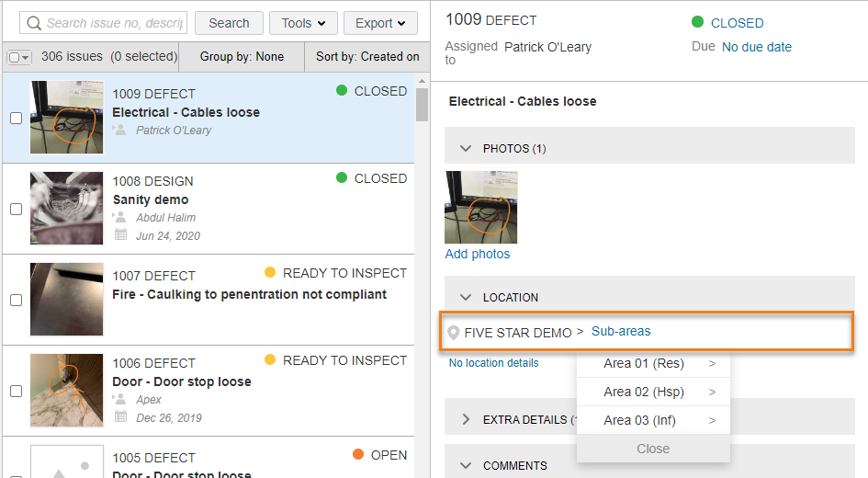
Task: Click the yellow status dot on issue 1007
Action: (270, 272)
